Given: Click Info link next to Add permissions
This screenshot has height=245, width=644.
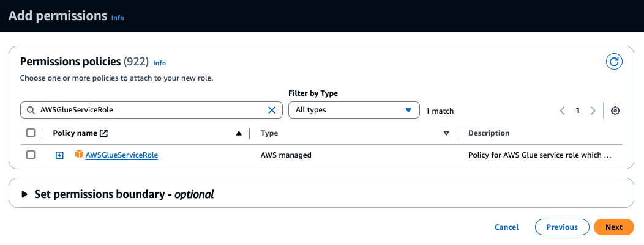Looking at the screenshot, I should (x=118, y=18).
